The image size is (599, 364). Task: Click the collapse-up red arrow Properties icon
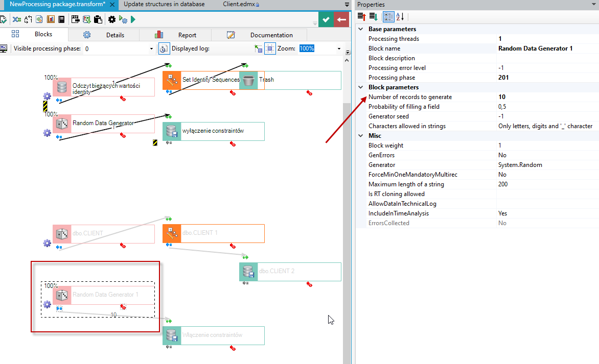coord(362,17)
